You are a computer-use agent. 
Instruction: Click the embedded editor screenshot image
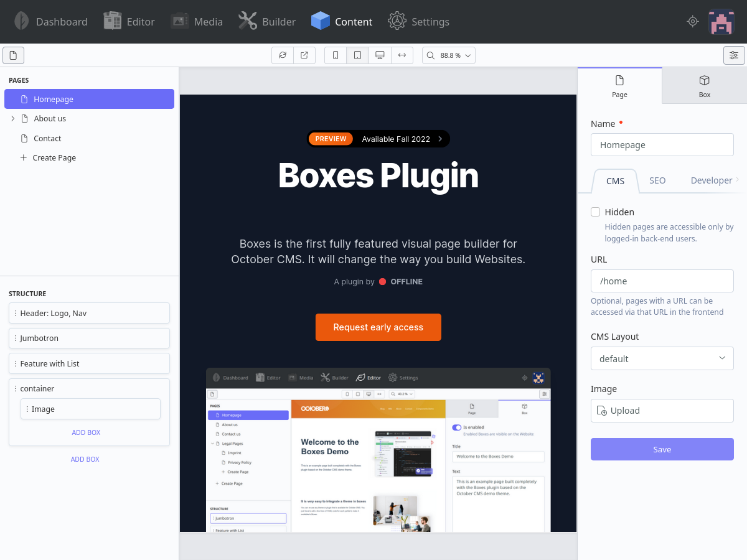(x=378, y=450)
